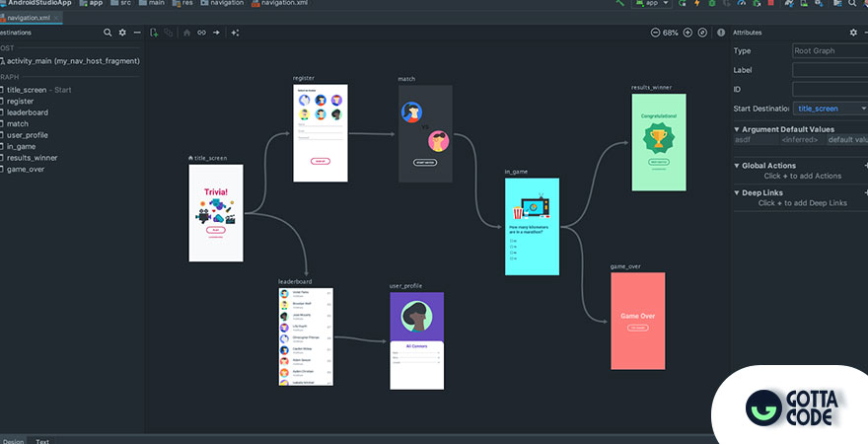Screen dimensions: 868x444
Task: Click the green rerun icon next to app dropdown
Action: [682, 3]
